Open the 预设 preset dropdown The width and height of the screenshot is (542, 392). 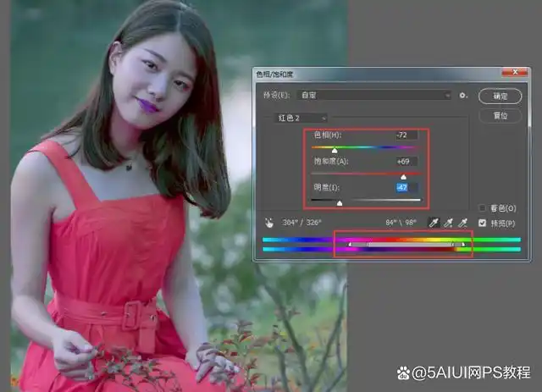pos(373,96)
